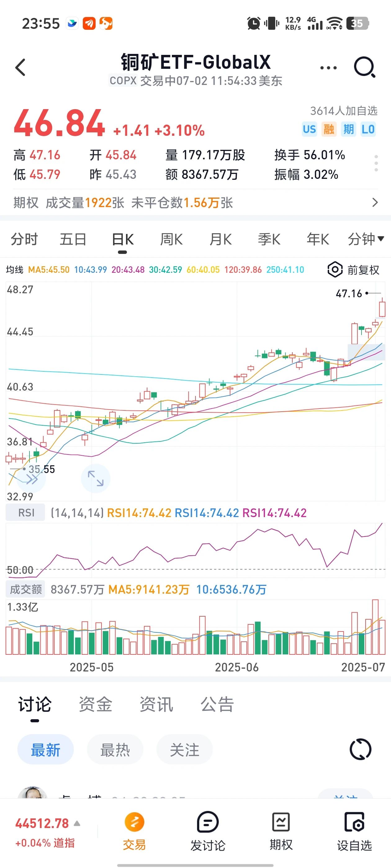Tap the 47.16 high price marker
The image size is (391, 868).
[349, 294]
